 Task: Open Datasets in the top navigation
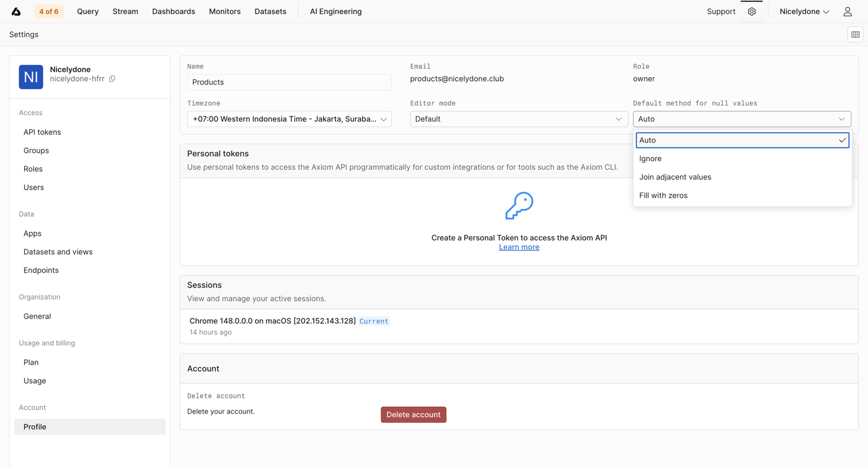tap(270, 11)
